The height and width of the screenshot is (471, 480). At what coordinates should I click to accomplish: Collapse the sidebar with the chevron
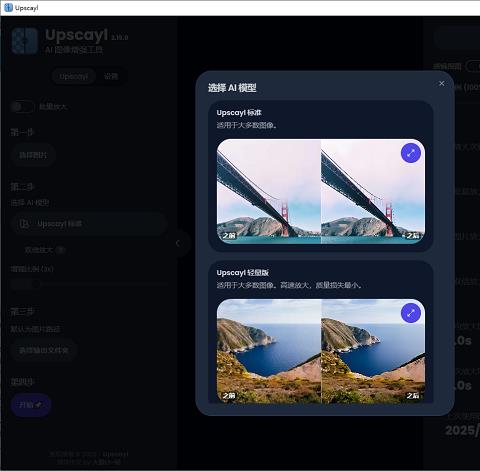178,243
